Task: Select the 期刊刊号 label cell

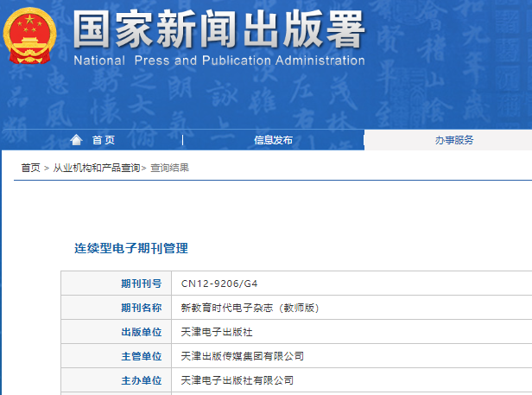Action: 116,284
